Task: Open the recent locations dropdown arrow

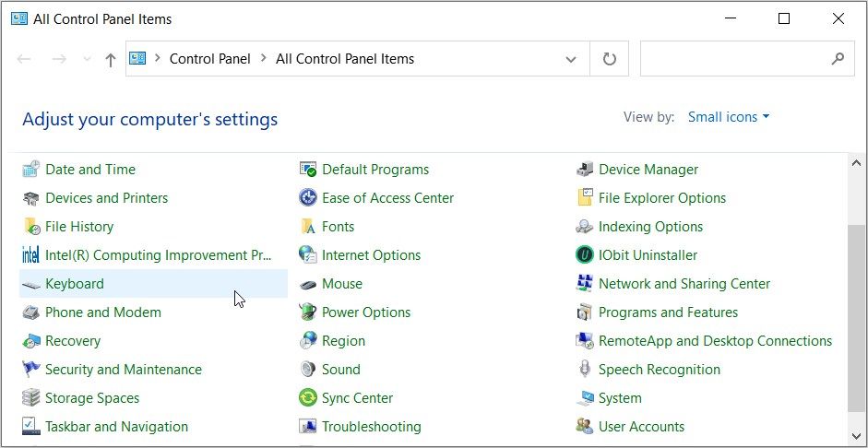Action: pos(88,59)
